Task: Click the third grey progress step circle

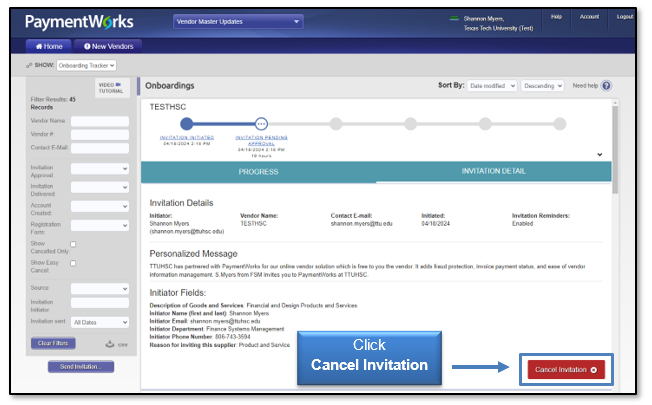Action: pos(336,123)
